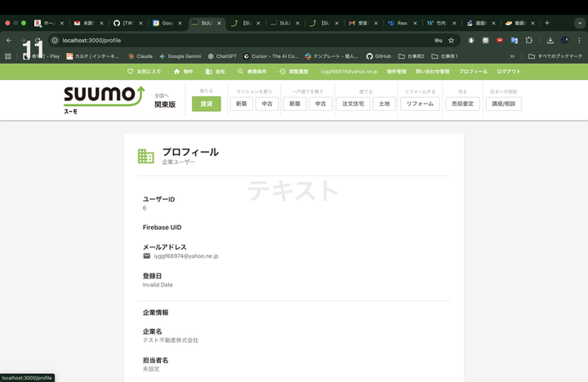The height and width of the screenshot is (382, 588).
Task: Open the extensions puzzle icon
Action: coord(528,40)
